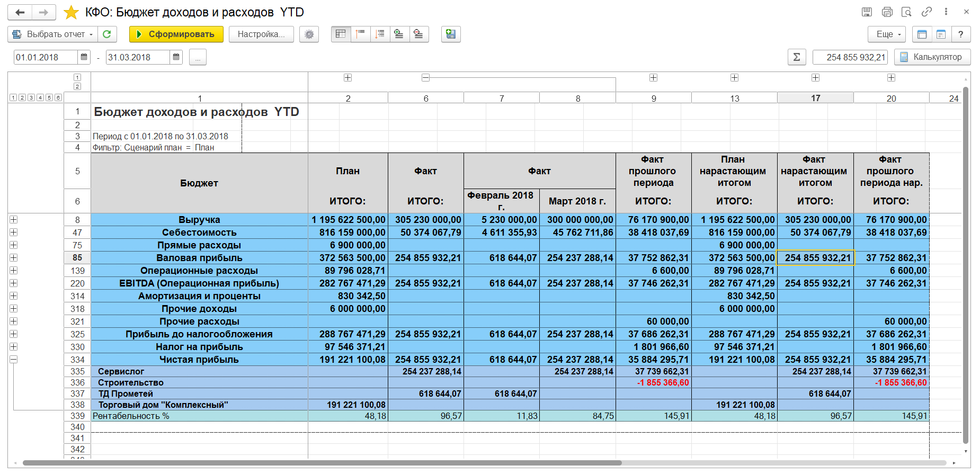Select row grouping level 2 button
The height and width of the screenshot is (474, 980).
point(22,97)
